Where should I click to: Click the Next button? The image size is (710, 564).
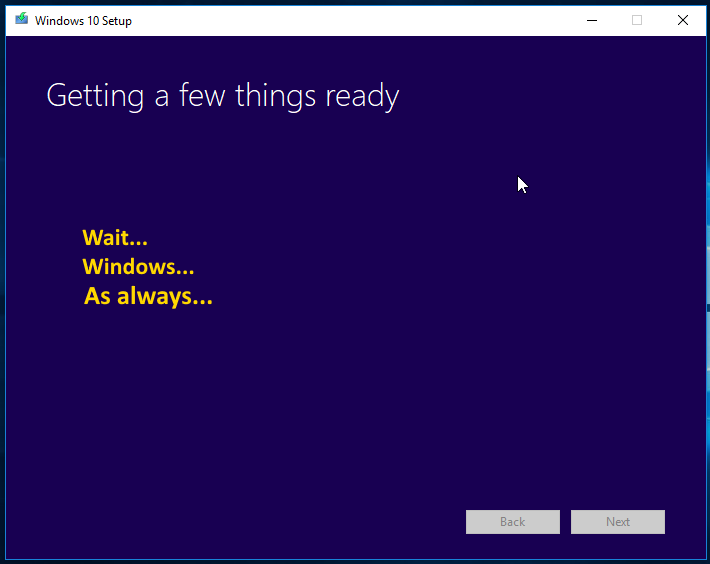coord(618,522)
